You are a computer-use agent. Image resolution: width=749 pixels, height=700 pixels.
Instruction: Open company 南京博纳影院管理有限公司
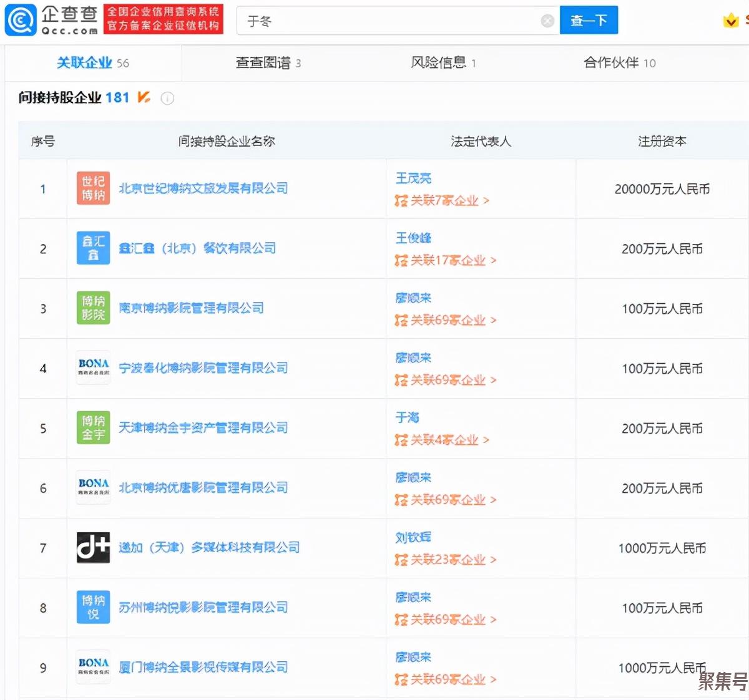click(191, 308)
